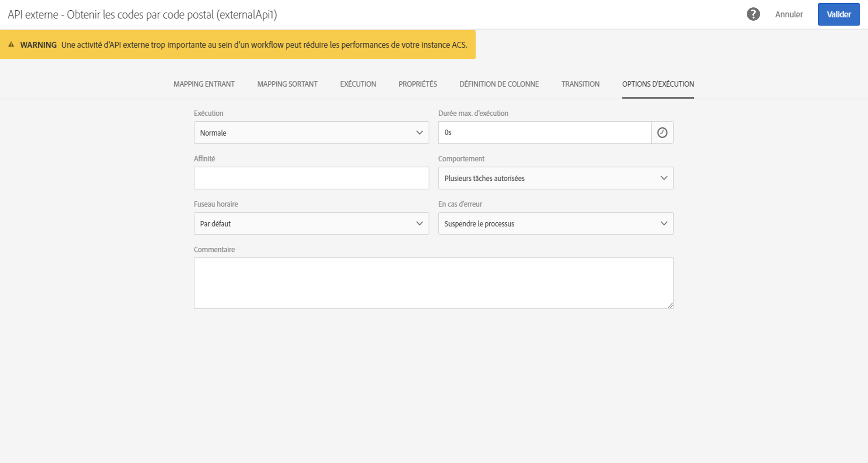Open the clock duration picker icon
This screenshot has width=868, height=463.
pyautogui.click(x=662, y=133)
